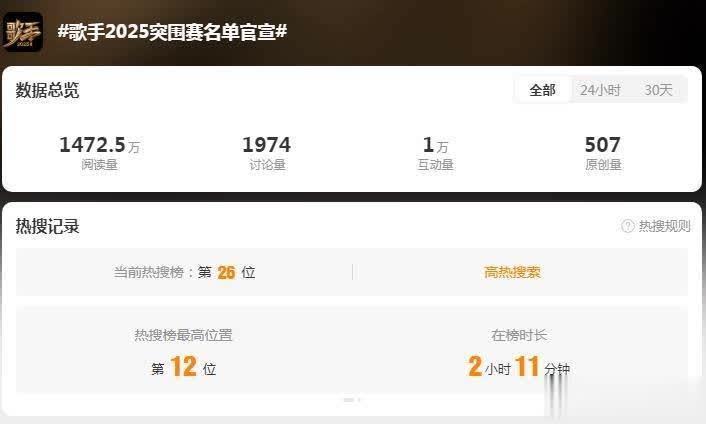The width and height of the screenshot is (706, 424).
Task: Click the 原创量 label
Action: click(603, 165)
